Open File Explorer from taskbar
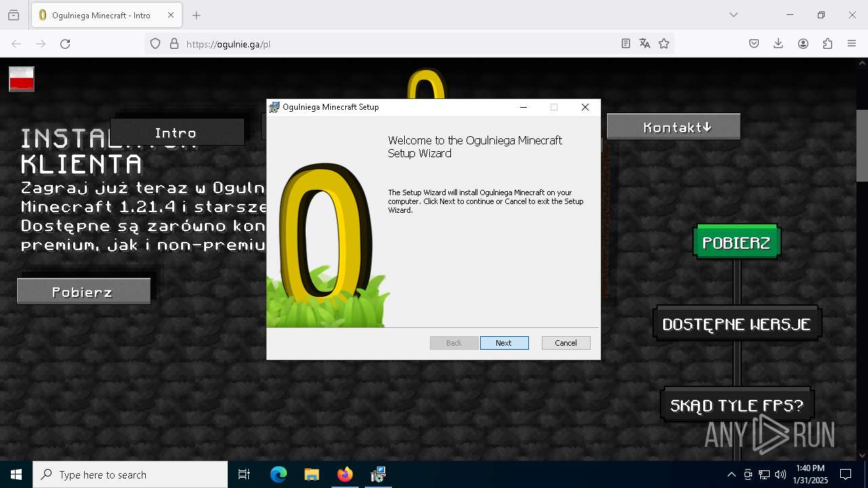Viewport: 868px width, 488px height. (312, 474)
